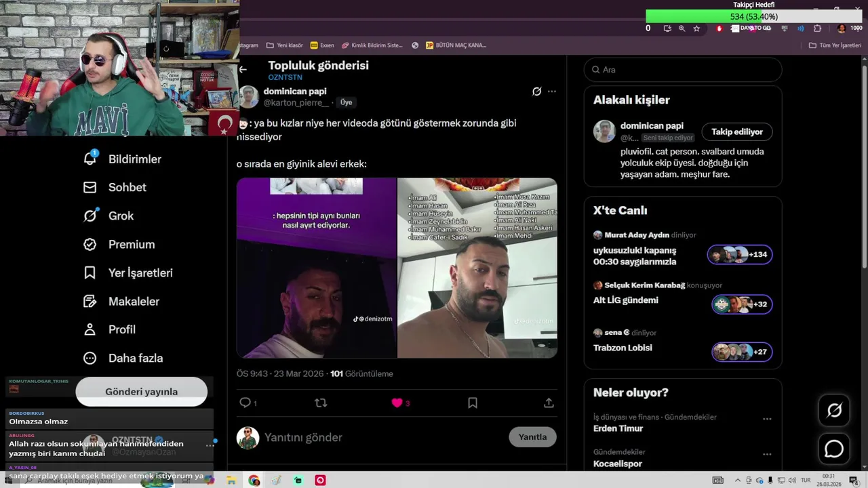Open the browser profile avatar
Screen dimensions: 868x488
pos(842,28)
